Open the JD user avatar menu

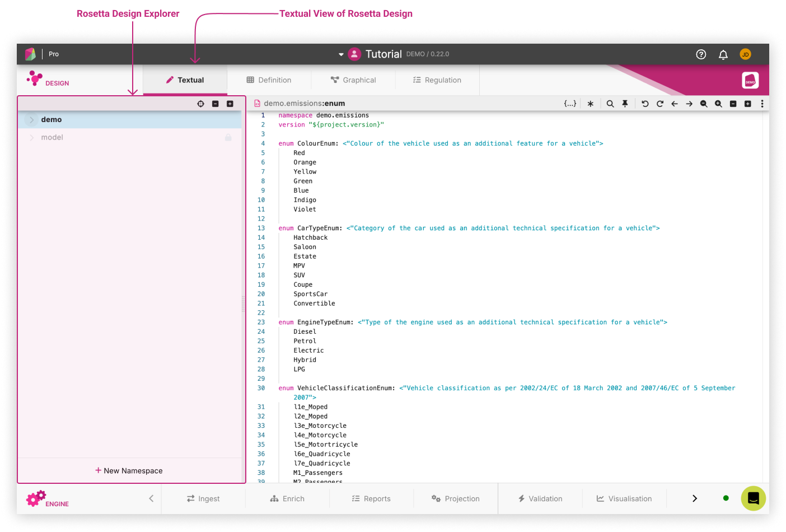point(745,54)
